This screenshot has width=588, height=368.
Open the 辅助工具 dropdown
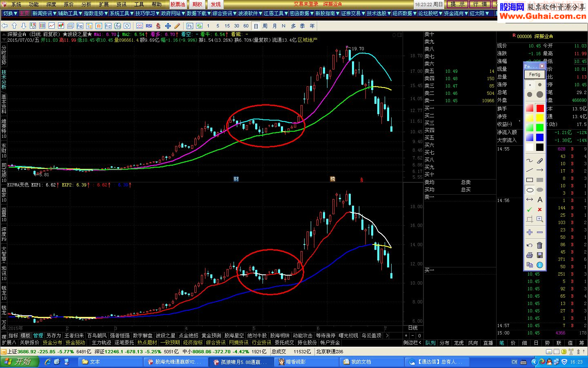69,13
